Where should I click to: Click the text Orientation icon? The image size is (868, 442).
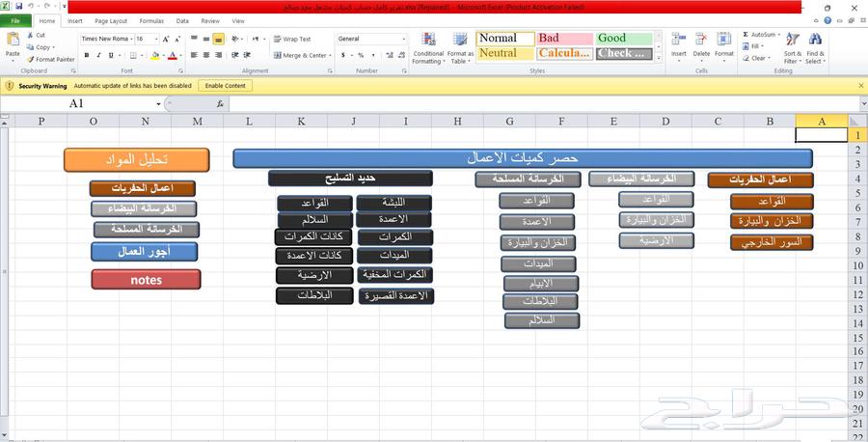(235, 39)
